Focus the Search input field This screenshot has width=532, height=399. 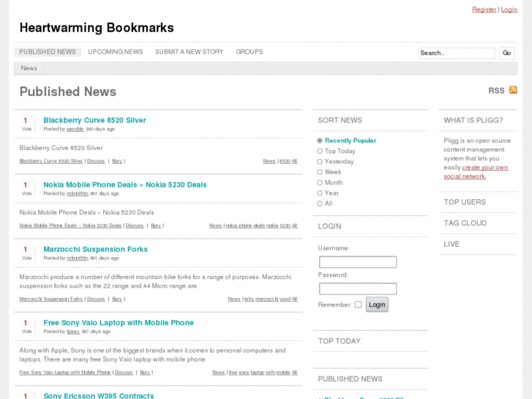tap(457, 53)
